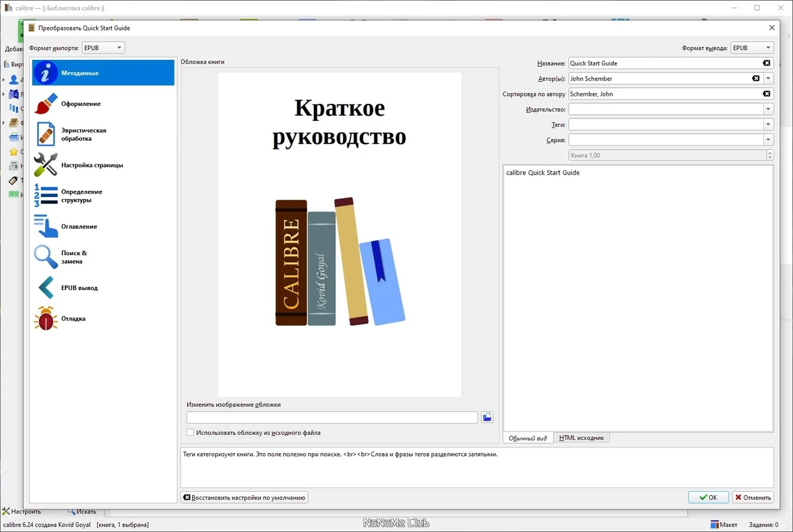Click the cover image path field
The width and height of the screenshot is (793, 532).
tap(332, 417)
